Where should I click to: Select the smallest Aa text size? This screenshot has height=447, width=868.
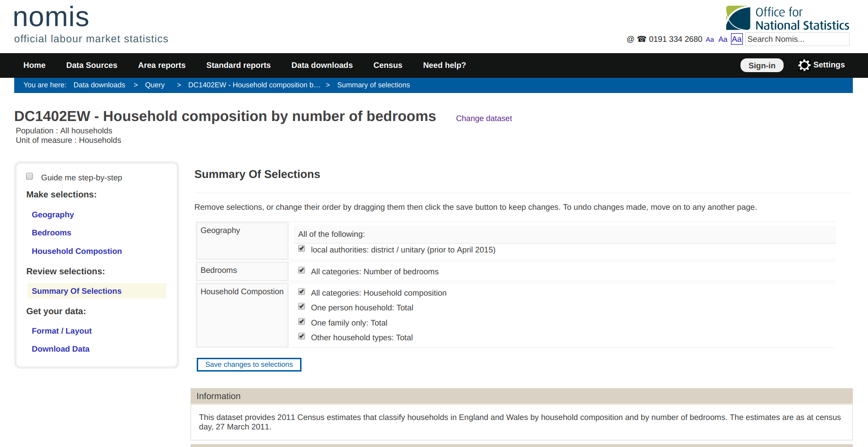point(710,40)
